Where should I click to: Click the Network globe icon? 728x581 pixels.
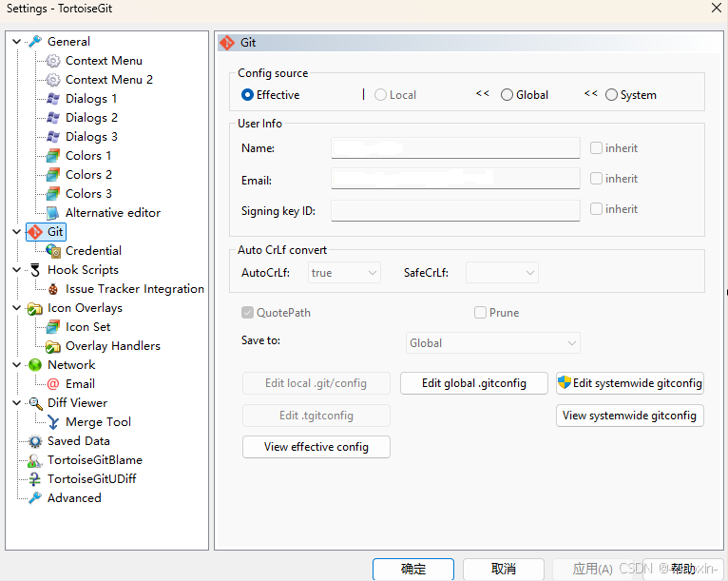click(35, 365)
